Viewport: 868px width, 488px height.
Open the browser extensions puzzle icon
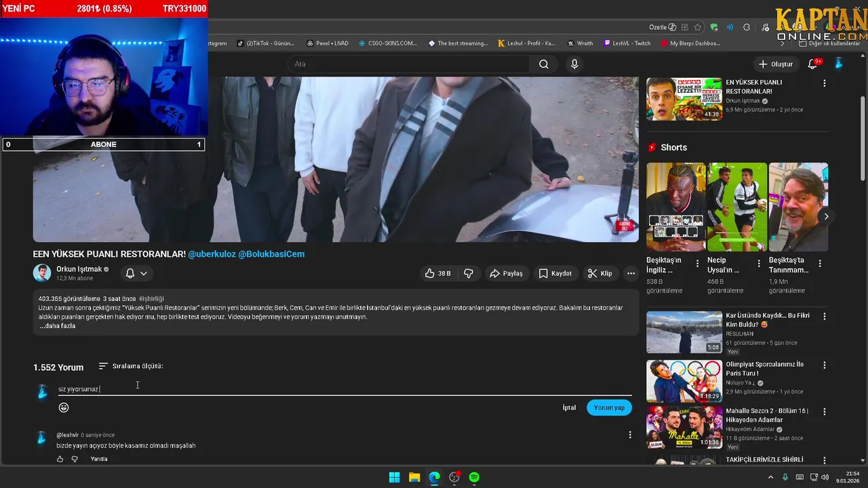(747, 27)
